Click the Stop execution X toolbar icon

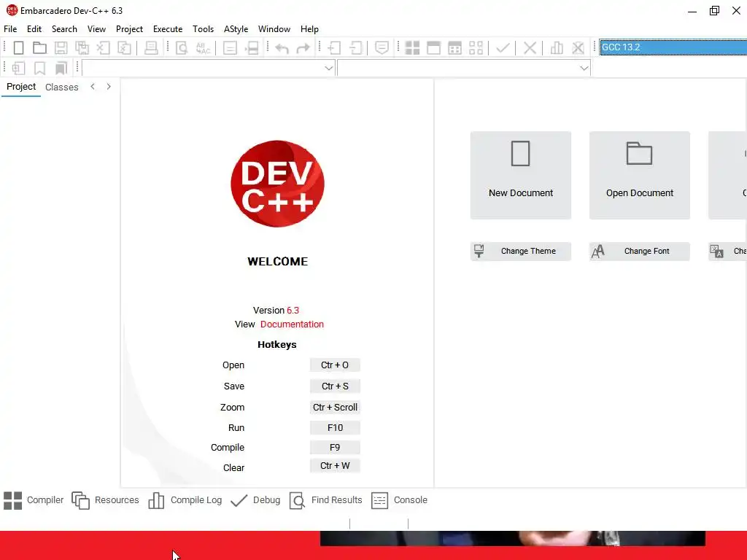click(530, 47)
